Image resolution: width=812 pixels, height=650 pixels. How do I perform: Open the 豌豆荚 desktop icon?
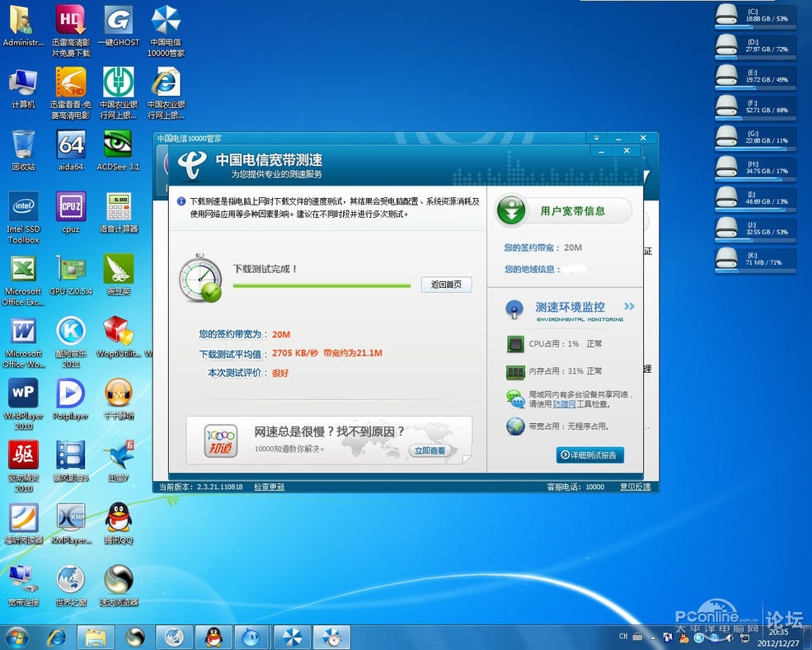pos(119,275)
